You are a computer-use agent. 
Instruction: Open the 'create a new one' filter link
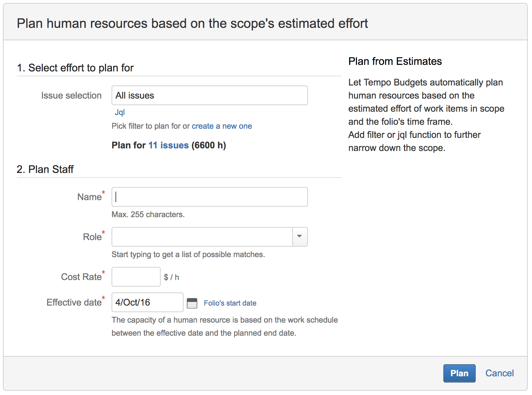222,126
